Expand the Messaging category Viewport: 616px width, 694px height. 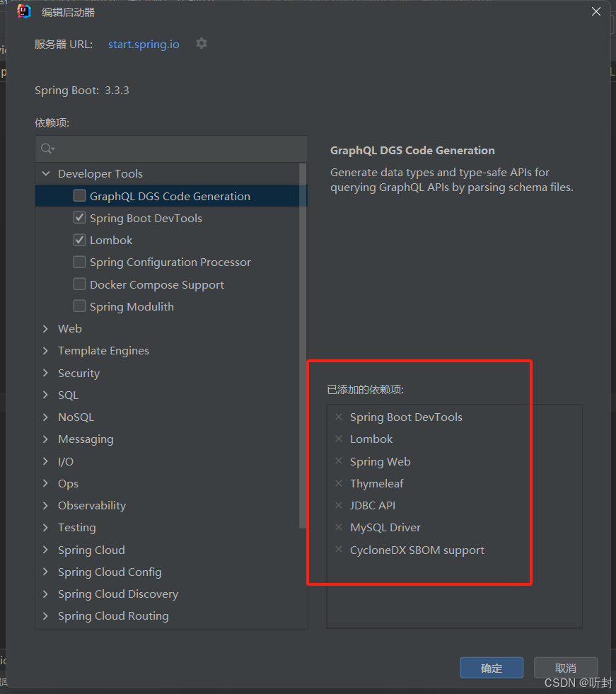(45, 439)
